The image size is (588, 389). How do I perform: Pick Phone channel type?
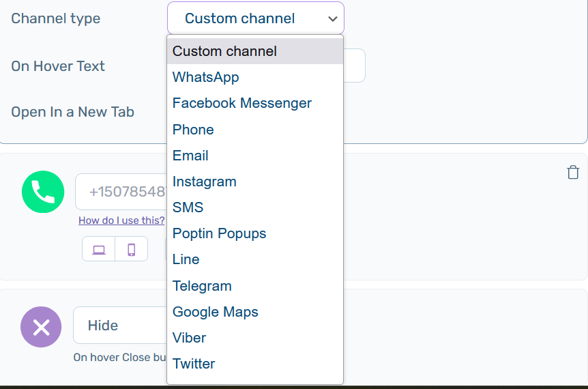pos(255,130)
